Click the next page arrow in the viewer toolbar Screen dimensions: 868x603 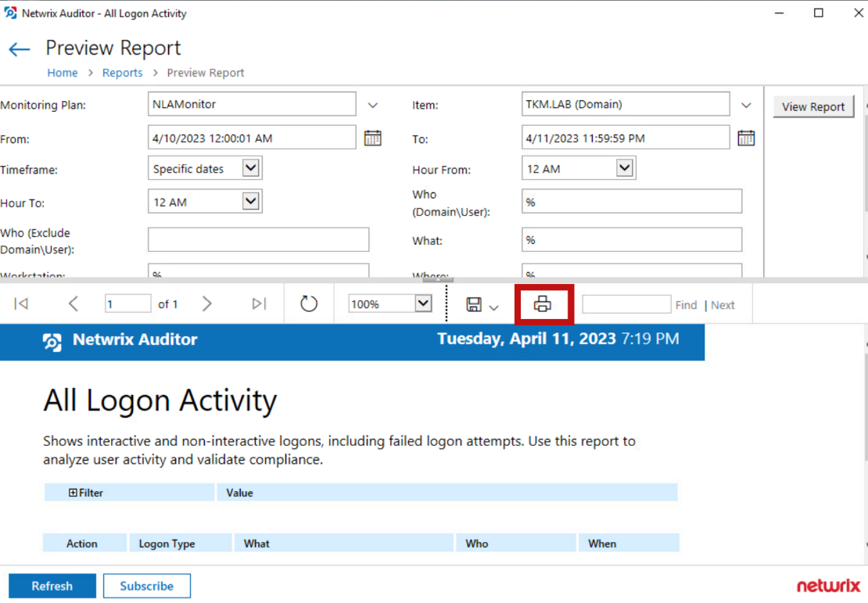207,303
